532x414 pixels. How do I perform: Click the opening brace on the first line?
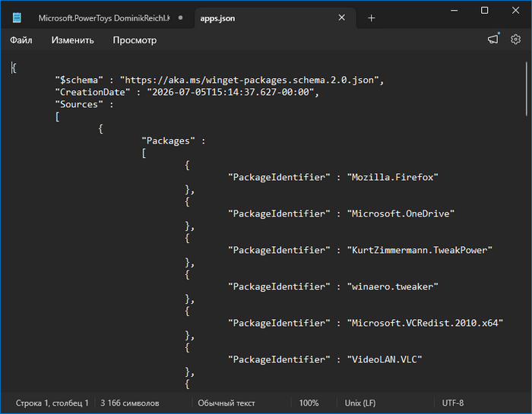pyautogui.click(x=14, y=68)
